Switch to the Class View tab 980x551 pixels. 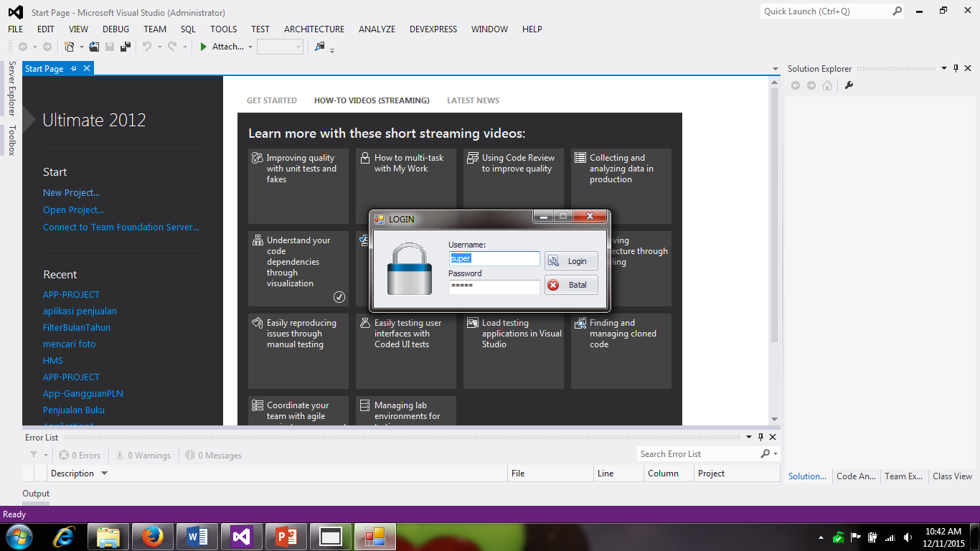coord(953,476)
